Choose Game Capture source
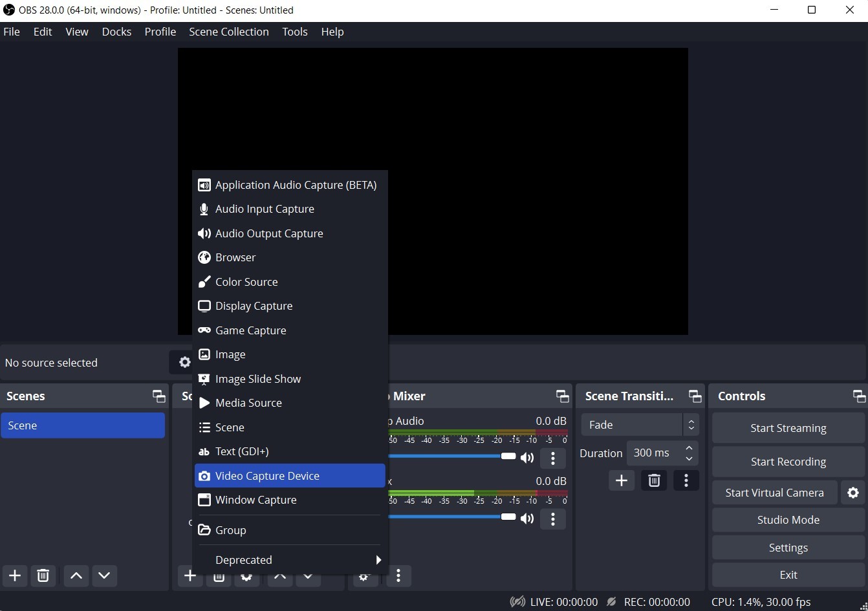Screen dimensions: 868x611 (x=290, y=330)
